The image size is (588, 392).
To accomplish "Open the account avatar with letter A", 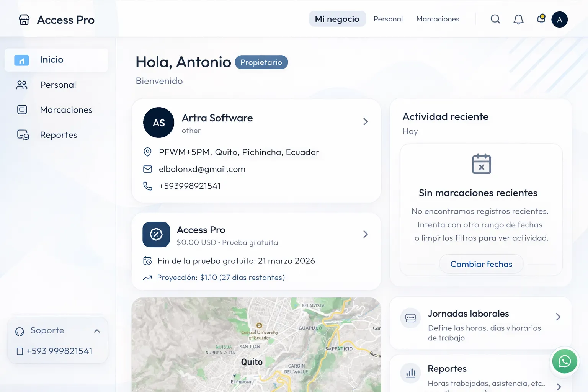I will click(x=559, y=20).
